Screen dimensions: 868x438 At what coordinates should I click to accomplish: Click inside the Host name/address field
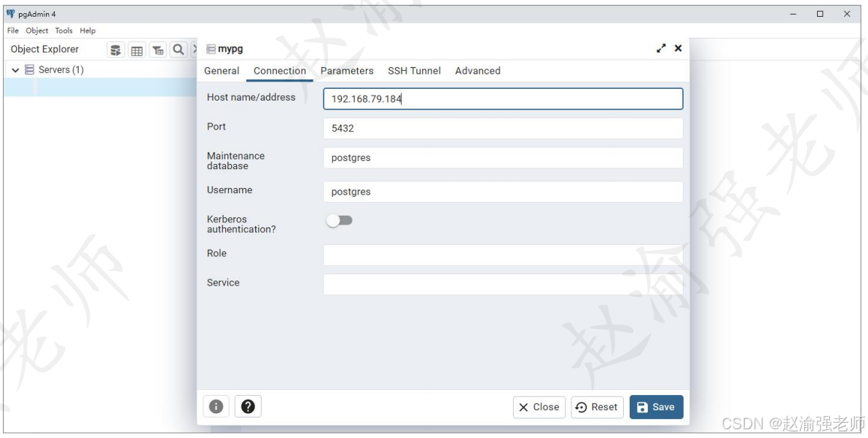coord(503,98)
